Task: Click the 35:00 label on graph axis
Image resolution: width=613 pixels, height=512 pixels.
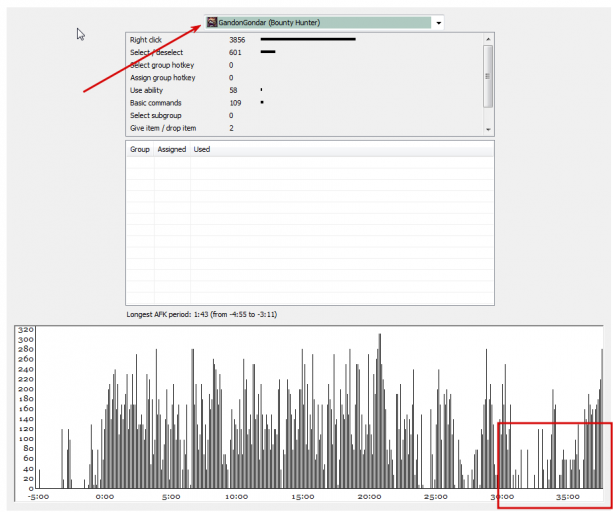Action: (568, 497)
